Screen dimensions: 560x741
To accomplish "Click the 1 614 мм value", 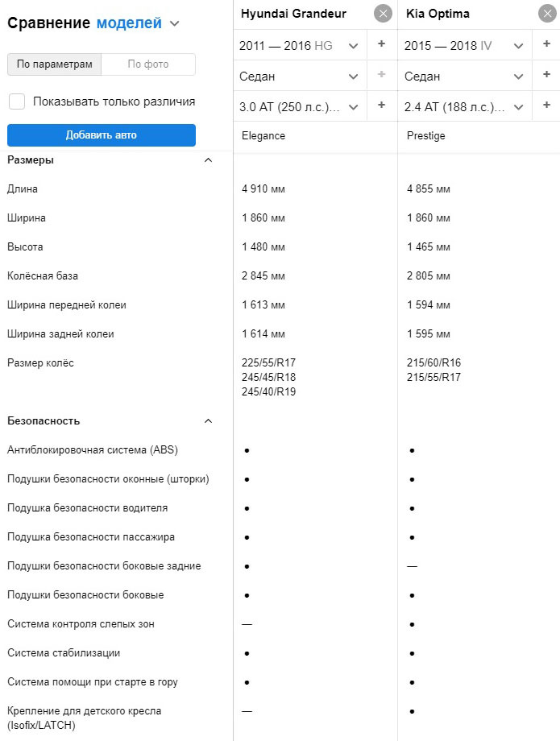I will (x=263, y=334).
